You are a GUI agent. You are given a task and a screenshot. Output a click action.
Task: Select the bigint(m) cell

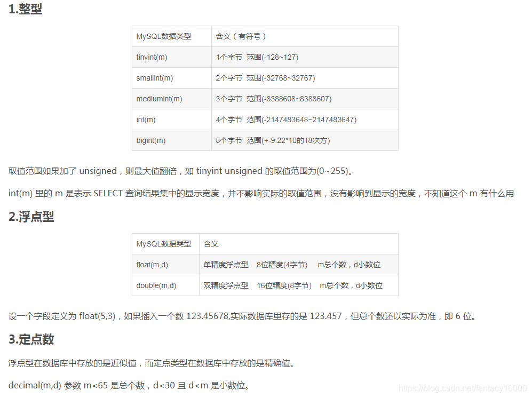pyautogui.click(x=150, y=140)
